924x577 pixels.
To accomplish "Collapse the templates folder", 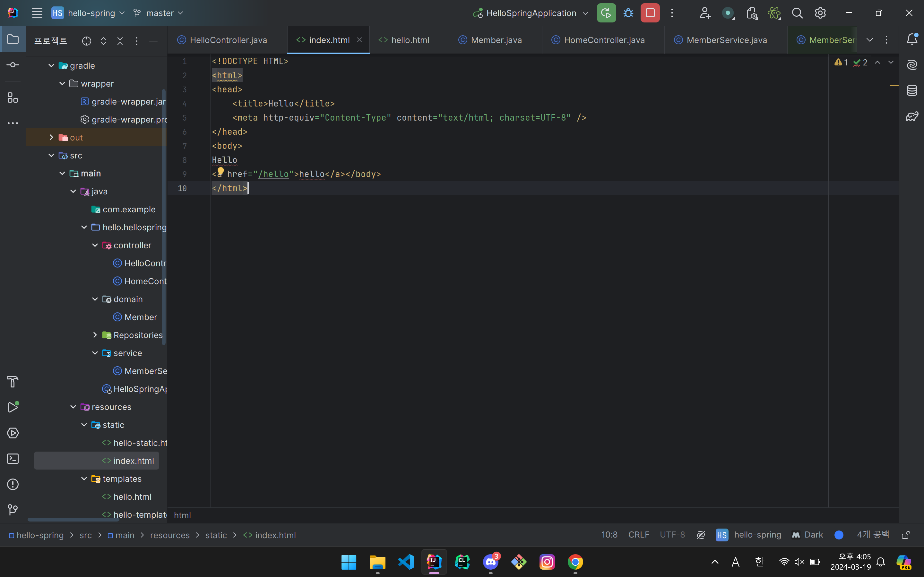I will pos(84,478).
